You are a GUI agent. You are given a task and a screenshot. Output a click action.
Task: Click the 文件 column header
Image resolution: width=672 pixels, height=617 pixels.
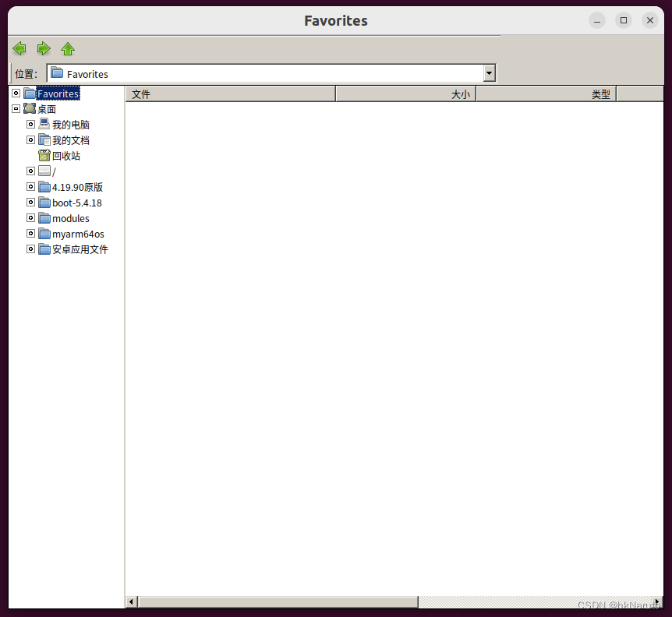tap(141, 93)
